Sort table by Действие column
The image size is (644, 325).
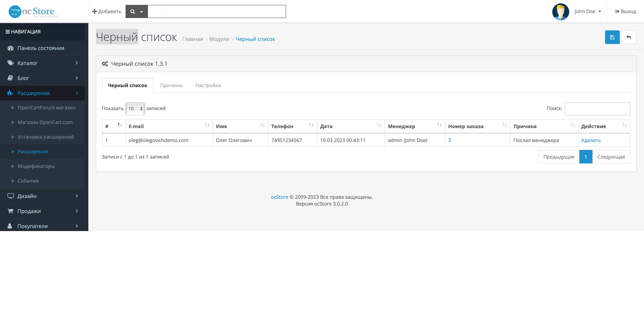click(604, 126)
